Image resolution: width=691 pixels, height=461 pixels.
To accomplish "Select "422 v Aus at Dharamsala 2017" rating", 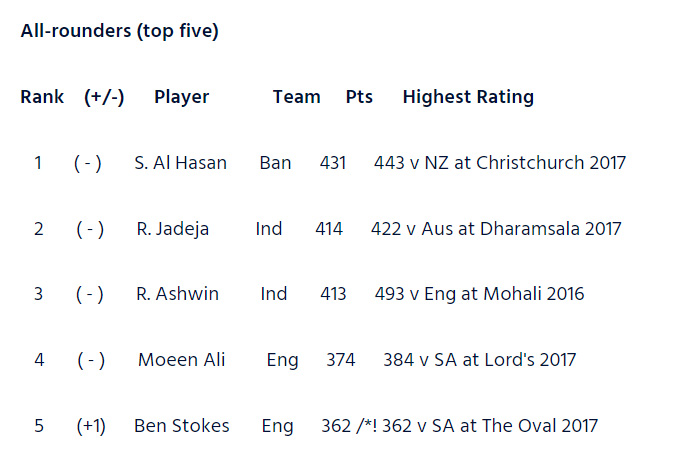I will click(496, 228).
